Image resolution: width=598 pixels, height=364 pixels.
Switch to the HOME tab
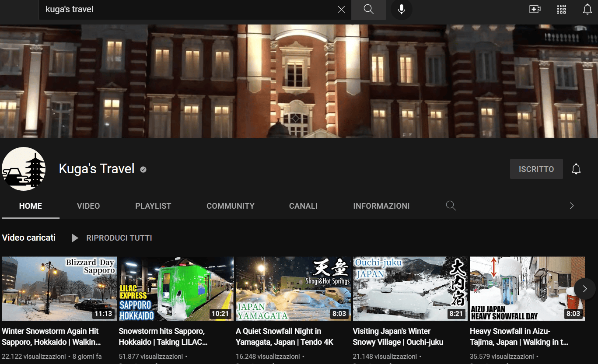tap(31, 206)
